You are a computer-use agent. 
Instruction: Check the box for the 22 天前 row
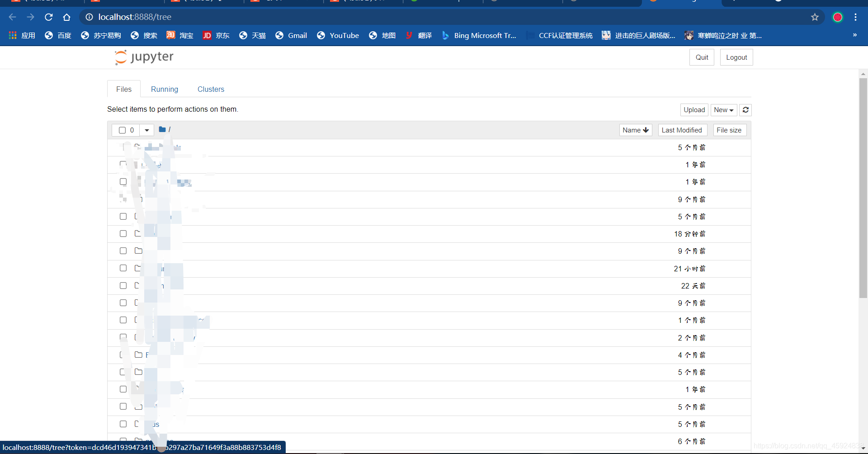point(123,286)
